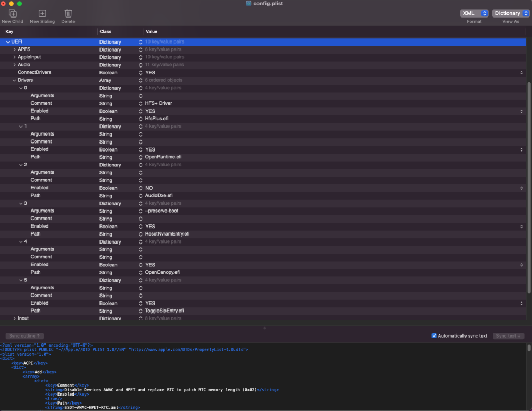Select the ToggleSipEntry.efi path value
The image size is (532, 411).
[x=164, y=311]
